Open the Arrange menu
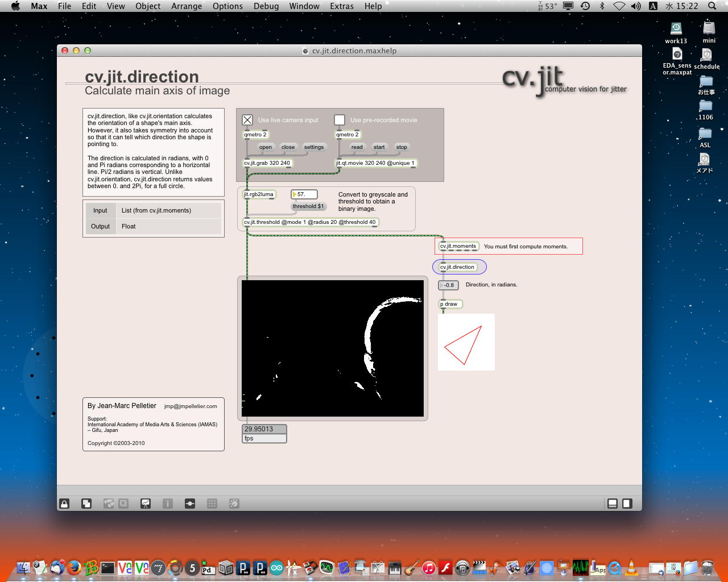Screen dimensions: 728x582 coord(187,6)
